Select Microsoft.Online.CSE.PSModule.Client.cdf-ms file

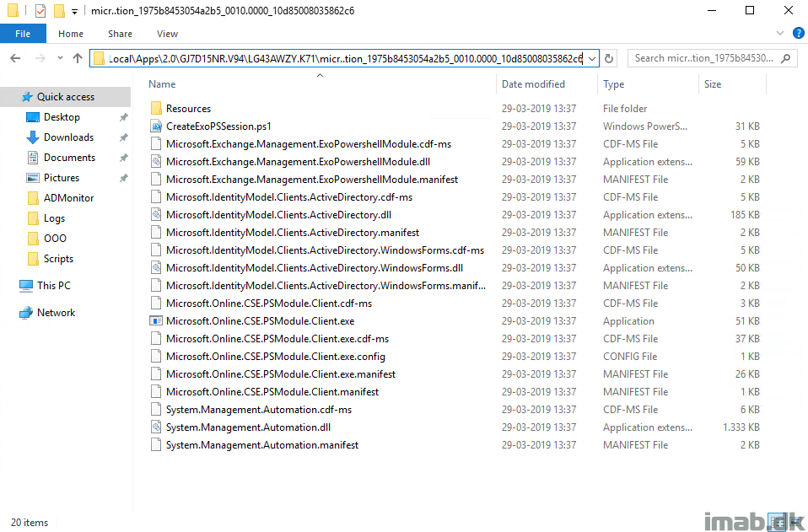[x=269, y=303]
